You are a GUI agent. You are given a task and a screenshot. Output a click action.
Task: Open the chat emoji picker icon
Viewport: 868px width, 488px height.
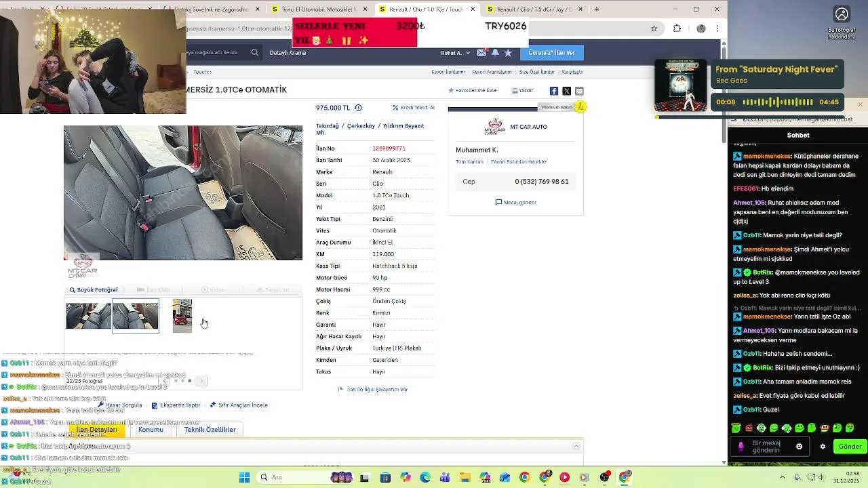[x=799, y=447]
